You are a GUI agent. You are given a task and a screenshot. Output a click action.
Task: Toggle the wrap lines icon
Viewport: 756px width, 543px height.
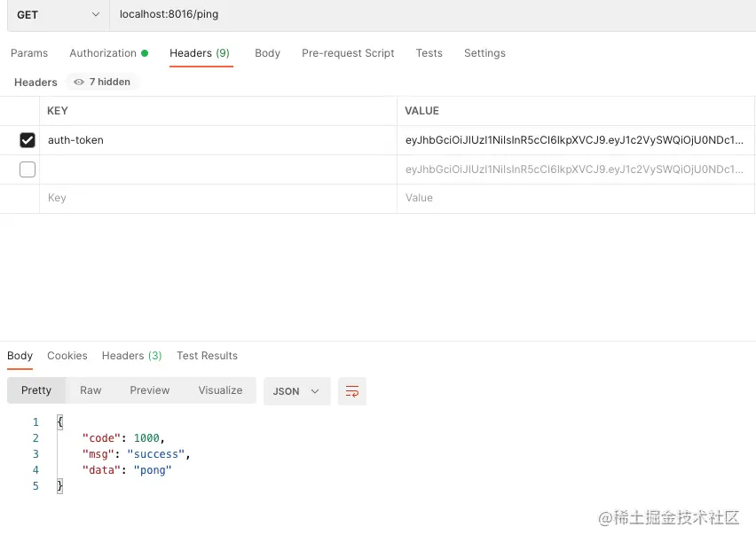coord(352,391)
